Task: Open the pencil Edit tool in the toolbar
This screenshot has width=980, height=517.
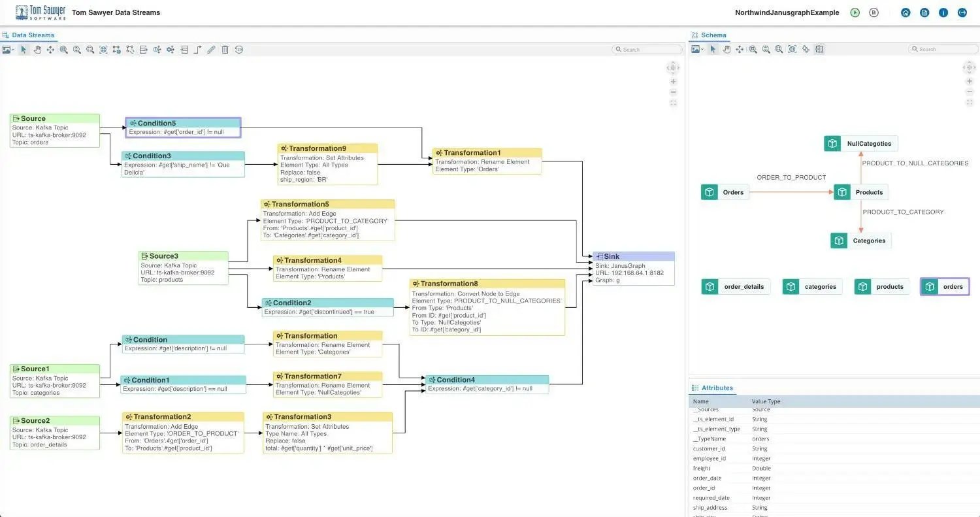Action: (x=211, y=49)
